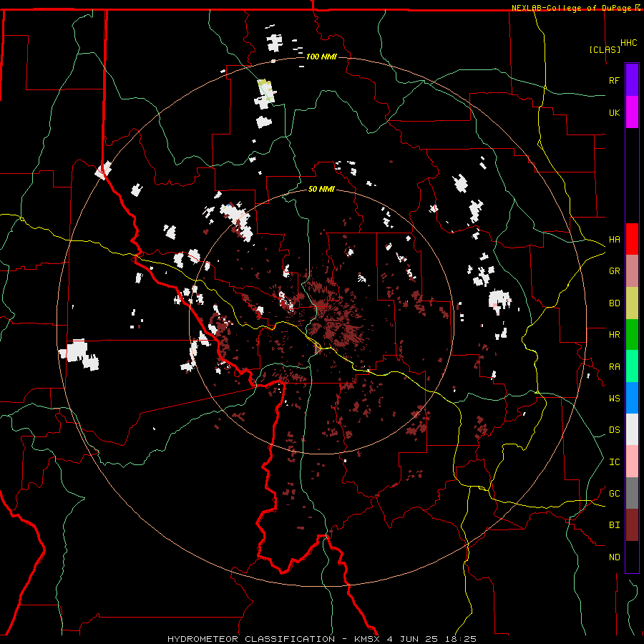Click the '50 NMI' range ring label
Image resolution: width=644 pixels, height=644 pixels.
tap(321, 189)
